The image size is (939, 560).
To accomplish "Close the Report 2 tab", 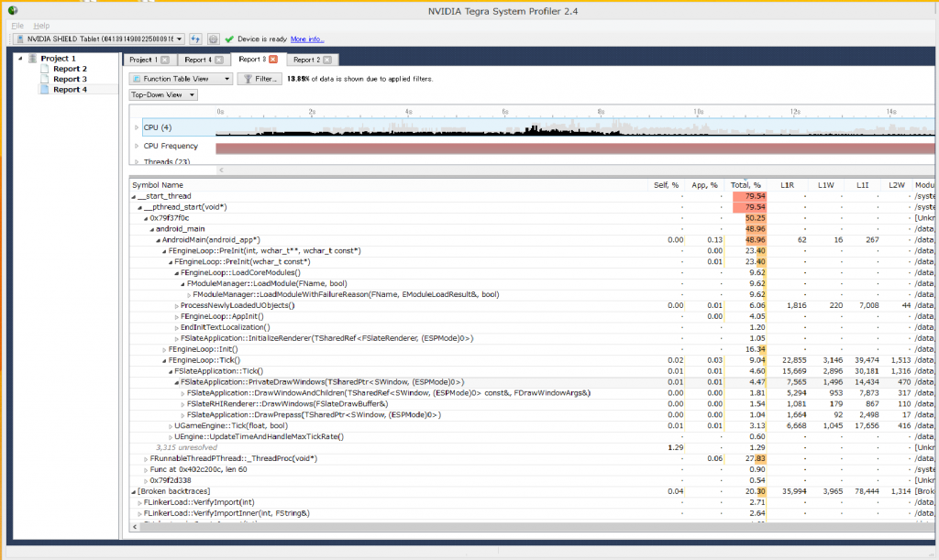I will 327,60.
